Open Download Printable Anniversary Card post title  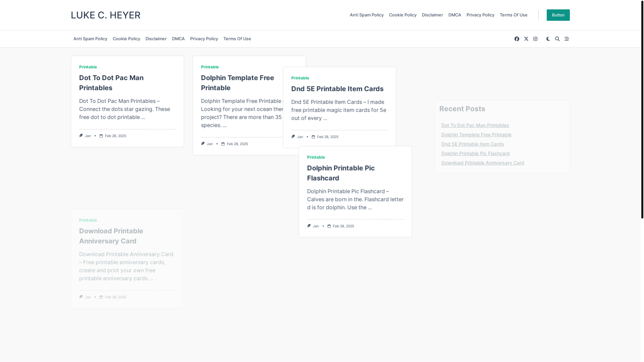pyautogui.click(x=111, y=236)
